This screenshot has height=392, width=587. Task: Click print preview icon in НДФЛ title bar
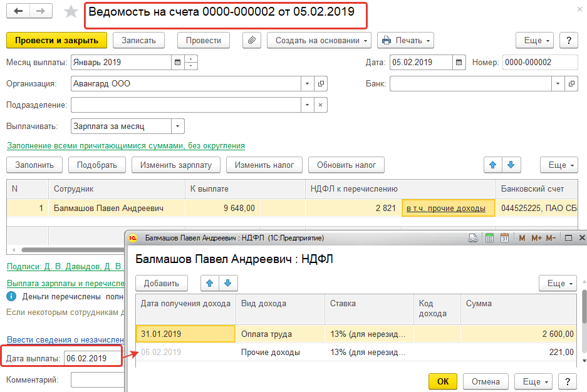pyautogui.click(x=473, y=238)
